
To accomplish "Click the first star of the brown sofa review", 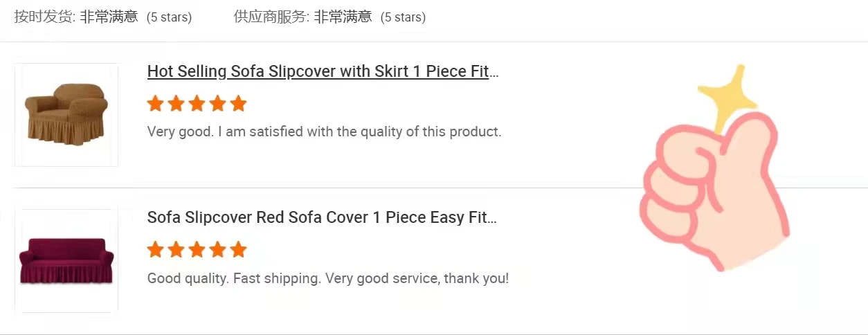I will 156,104.
